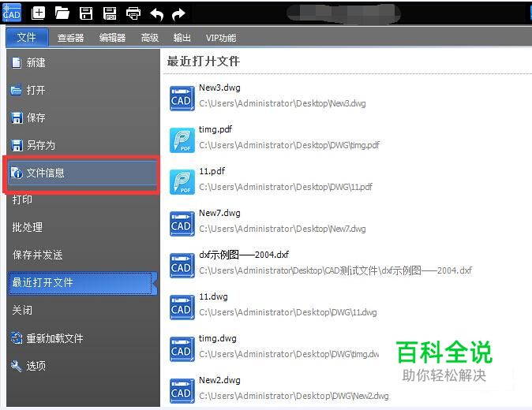Screen dimensions: 532x410
Task: Click the CAD icon beside New7.dwg
Action: [182, 224]
